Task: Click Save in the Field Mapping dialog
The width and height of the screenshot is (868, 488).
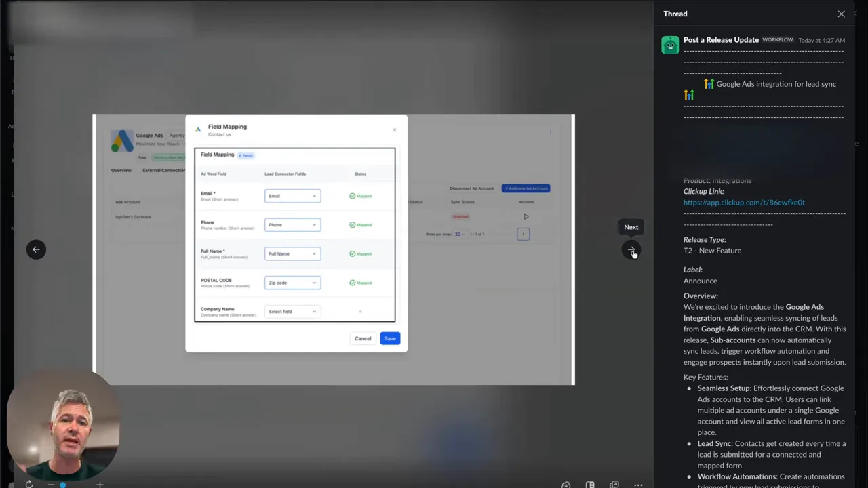Action: coord(390,338)
